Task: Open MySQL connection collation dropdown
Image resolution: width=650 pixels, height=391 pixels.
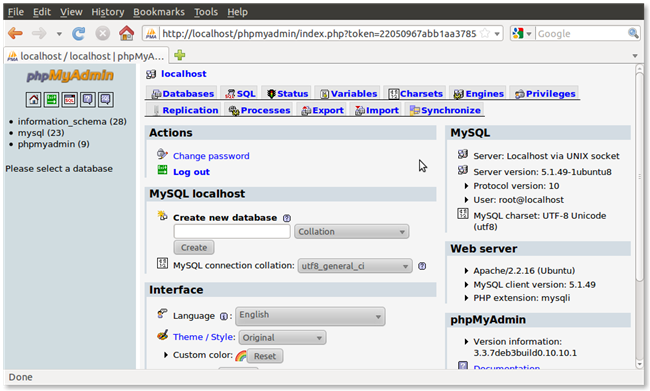Action: 355,266
